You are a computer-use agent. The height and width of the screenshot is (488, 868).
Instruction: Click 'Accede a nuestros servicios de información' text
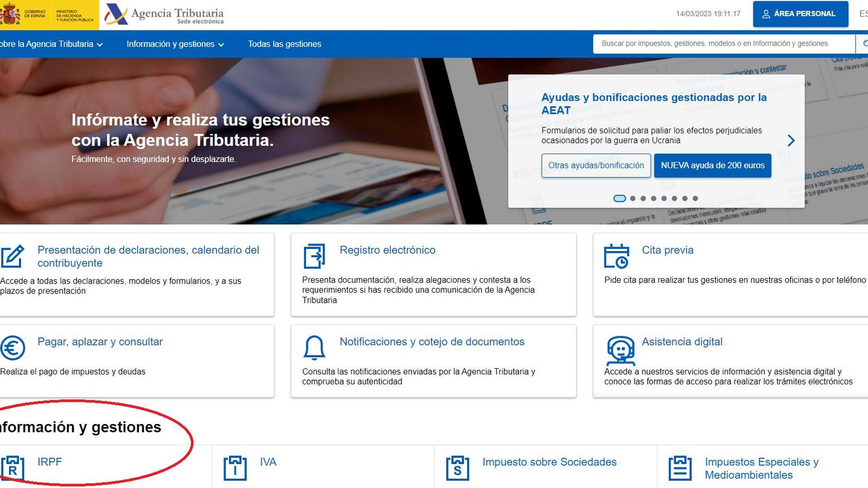[x=729, y=376]
